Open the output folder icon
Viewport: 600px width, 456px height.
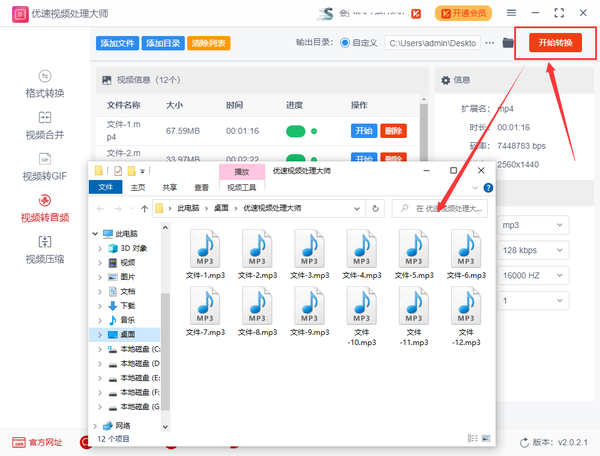pos(508,43)
